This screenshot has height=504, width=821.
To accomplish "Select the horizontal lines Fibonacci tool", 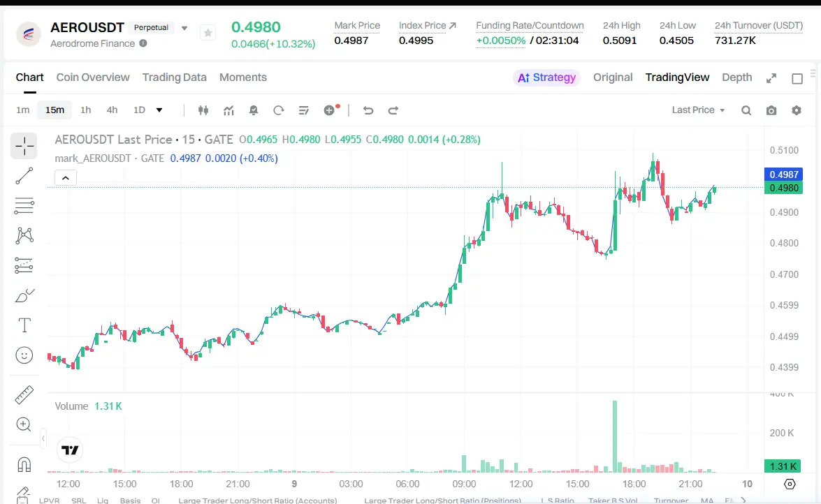I will [x=24, y=206].
